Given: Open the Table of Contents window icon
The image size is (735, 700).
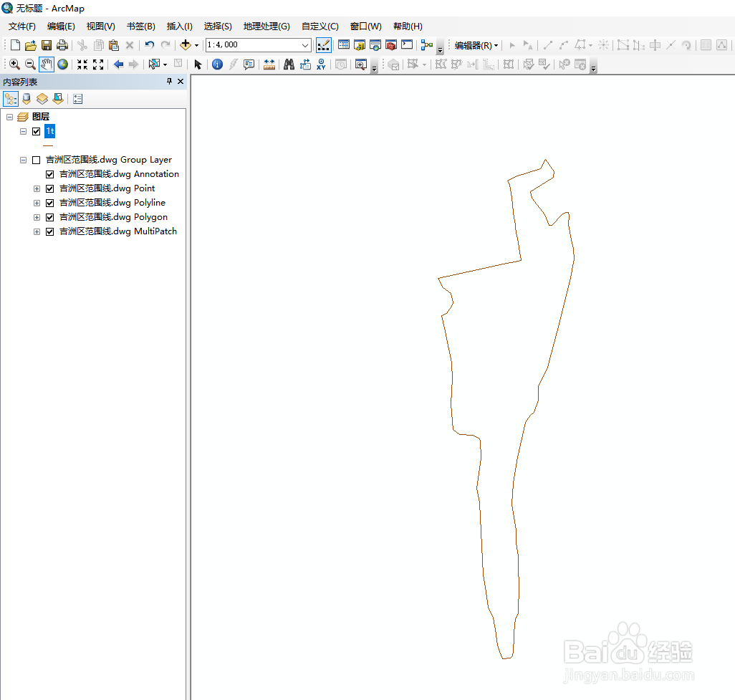Looking at the screenshot, I should [344, 45].
